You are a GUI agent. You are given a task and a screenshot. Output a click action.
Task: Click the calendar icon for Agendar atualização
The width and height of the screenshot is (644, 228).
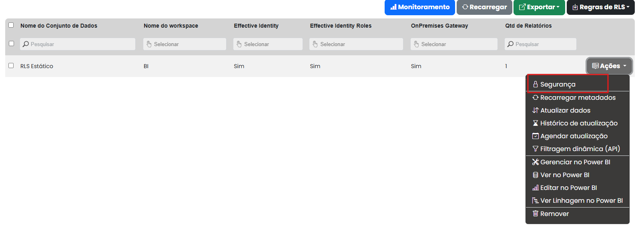(535, 136)
